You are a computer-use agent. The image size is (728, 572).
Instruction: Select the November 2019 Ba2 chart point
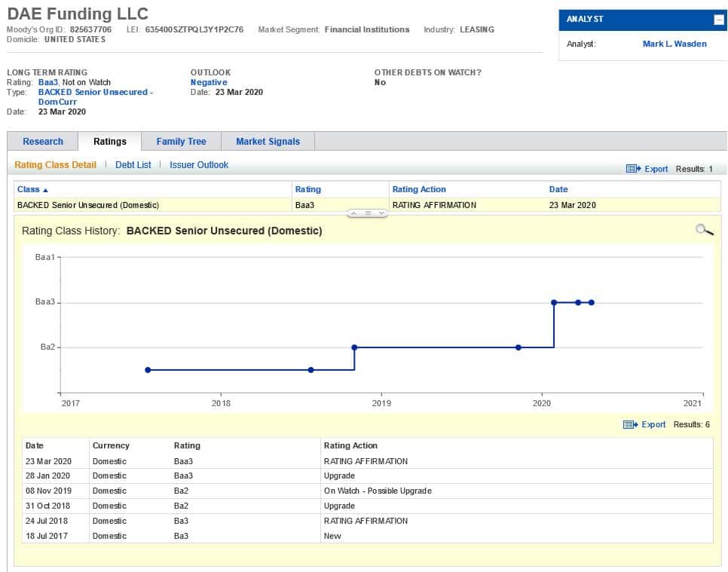pyautogui.click(x=518, y=347)
